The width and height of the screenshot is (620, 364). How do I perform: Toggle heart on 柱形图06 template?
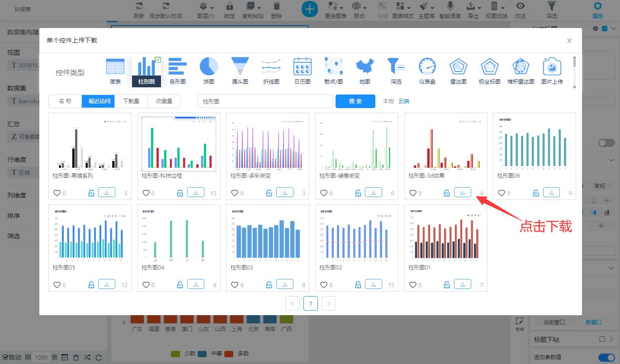pos(502,193)
